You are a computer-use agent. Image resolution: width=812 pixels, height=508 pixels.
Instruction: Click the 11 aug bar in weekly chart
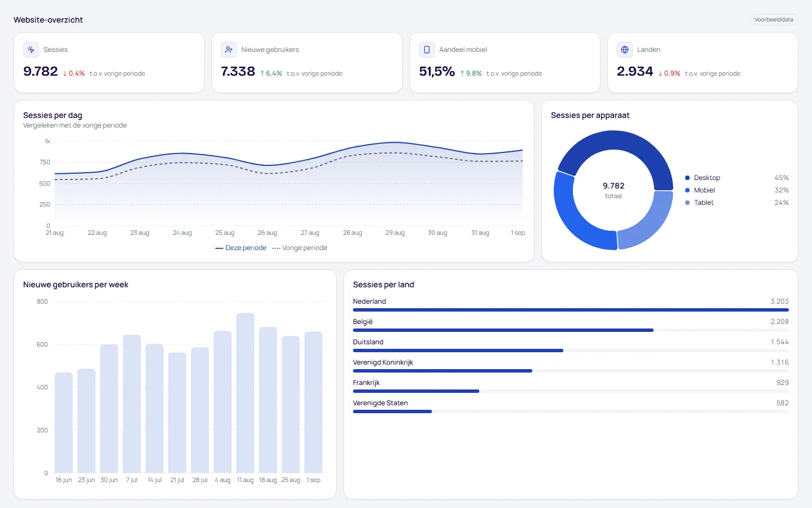[245, 393]
